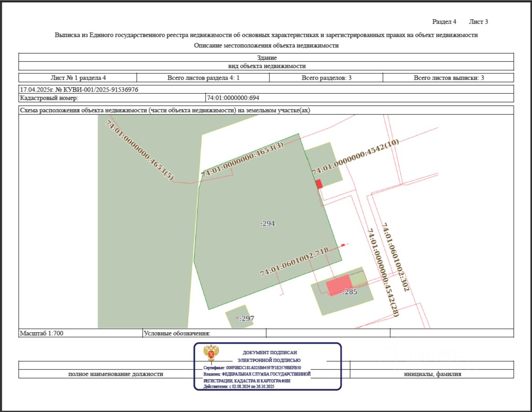The image size is (532, 412).
Task: Click request number "17.04.2025г. № КУВИ-001/2025-91536976"
Action: click(79, 90)
